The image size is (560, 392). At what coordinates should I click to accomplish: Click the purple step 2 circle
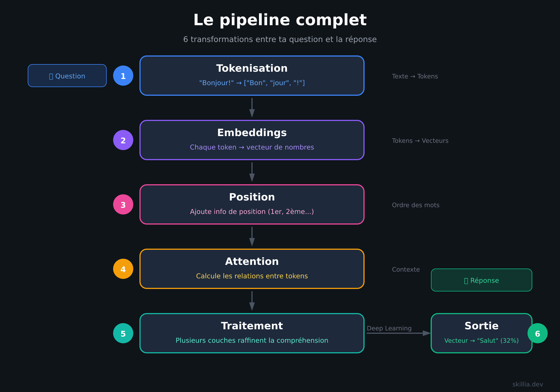[123, 140]
